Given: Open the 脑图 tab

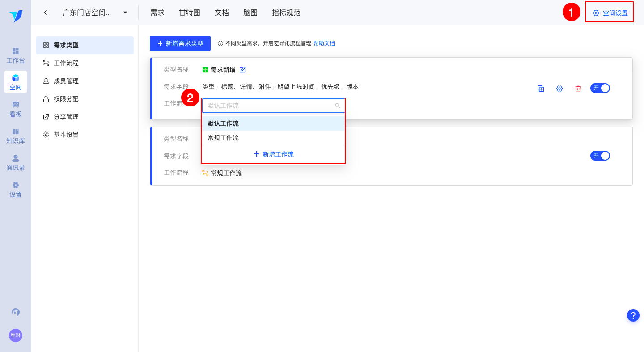Looking at the screenshot, I should click(250, 13).
